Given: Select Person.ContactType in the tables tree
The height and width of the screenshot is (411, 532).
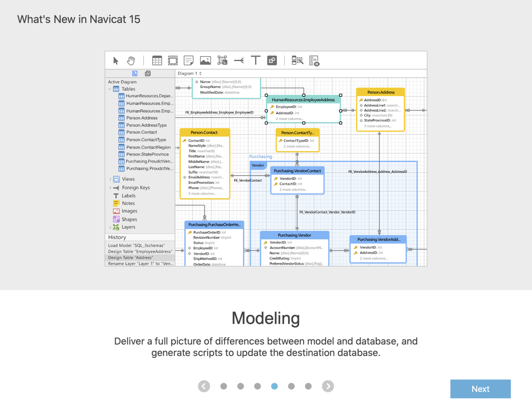Looking at the screenshot, I should point(146,140).
